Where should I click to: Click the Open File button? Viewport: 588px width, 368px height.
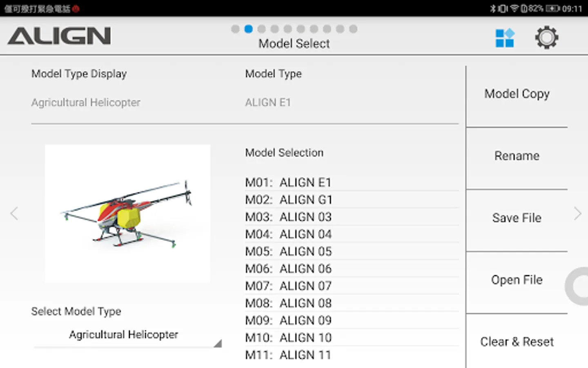point(517,280)
